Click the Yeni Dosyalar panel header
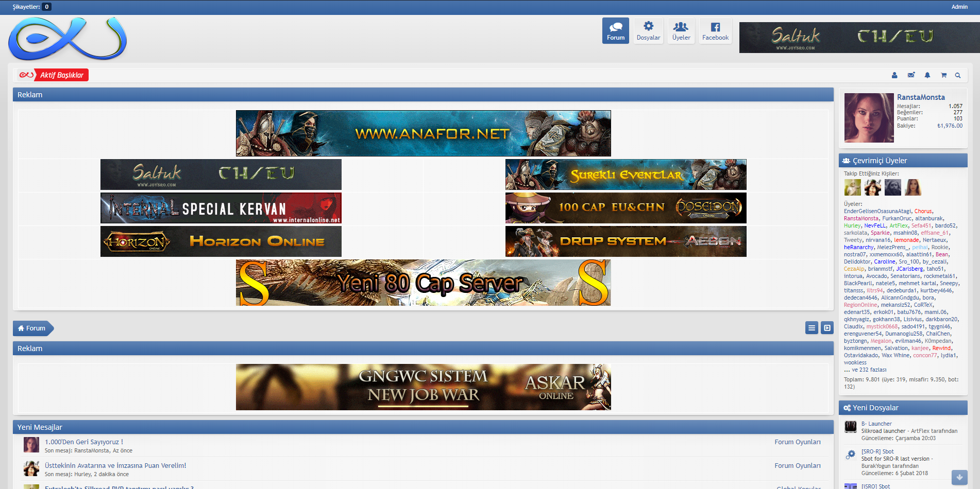The height and width of the screenshot is (489, 980). [903, 408]
